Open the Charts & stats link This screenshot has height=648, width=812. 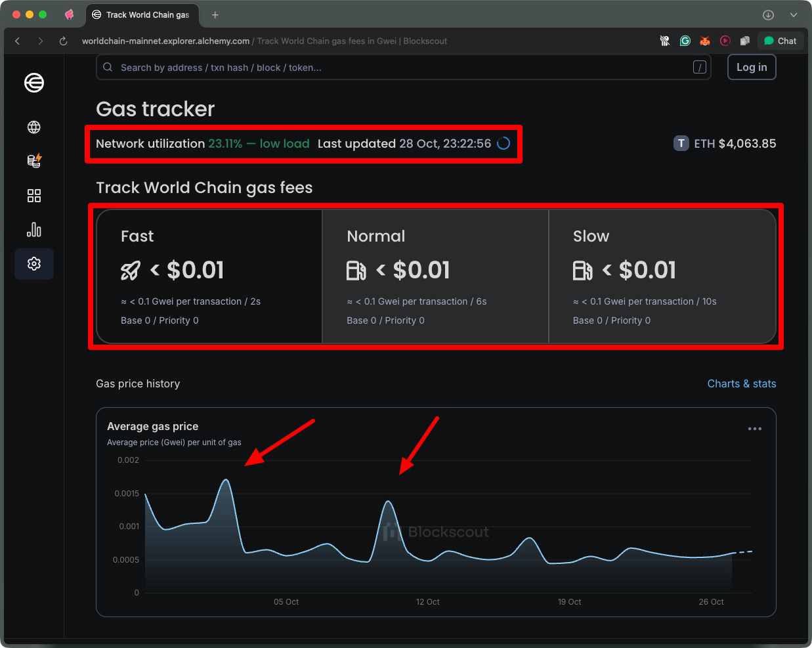pos(742,383)
